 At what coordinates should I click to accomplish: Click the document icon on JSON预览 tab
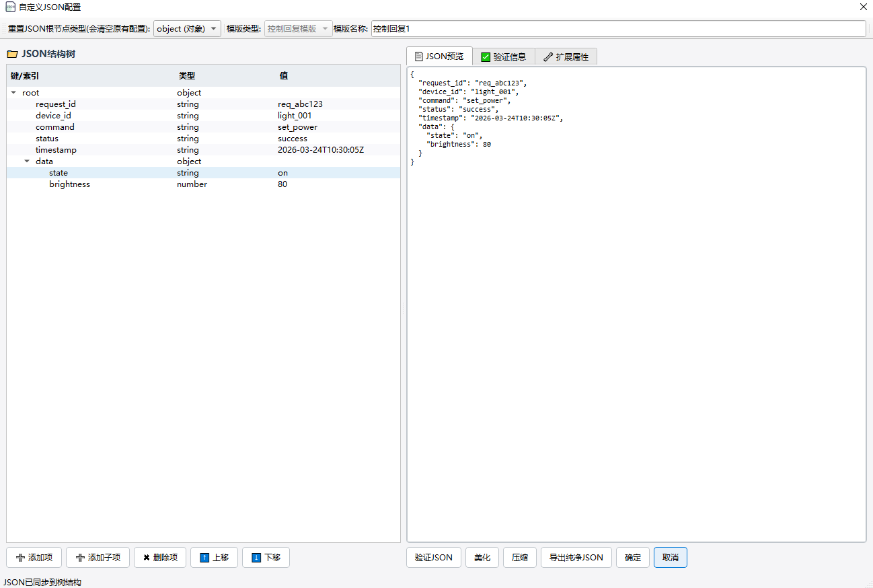pyautogui.click(x=418, y=57)
